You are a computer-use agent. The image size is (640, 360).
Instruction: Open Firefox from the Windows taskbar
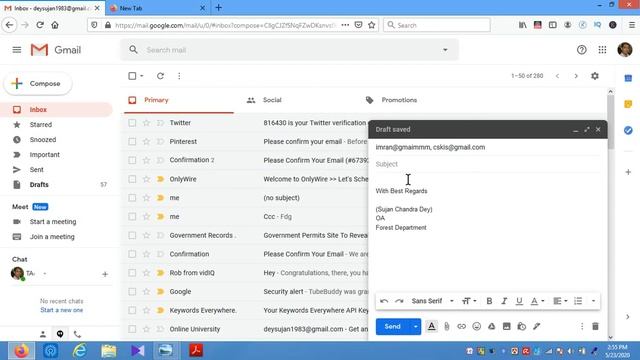20,351
